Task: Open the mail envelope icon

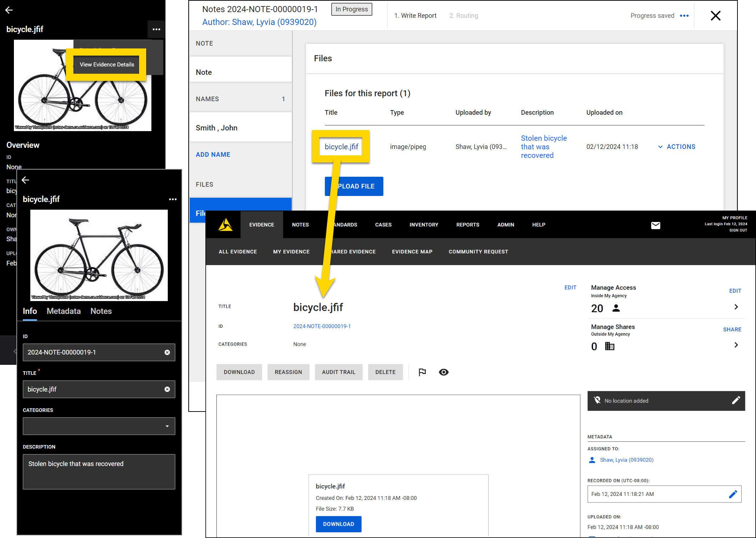Action: click(655, 225)
